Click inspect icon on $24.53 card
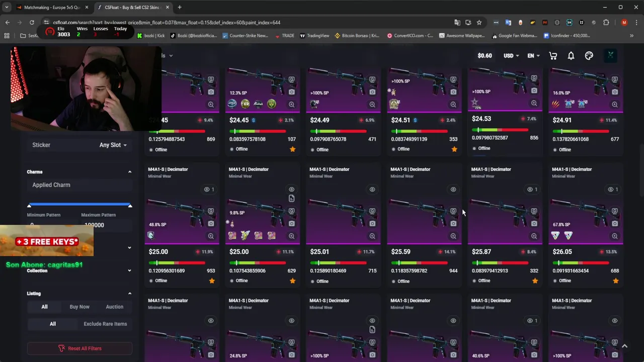 click(x=534, y=78)
